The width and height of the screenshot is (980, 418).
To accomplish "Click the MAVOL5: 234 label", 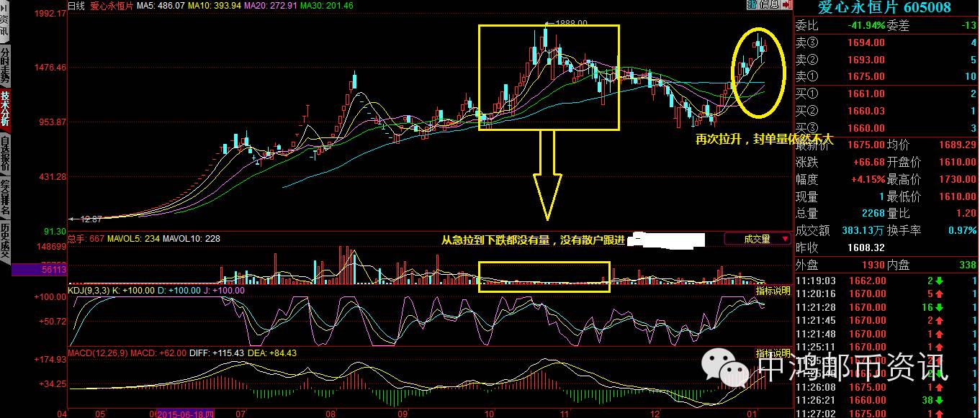I will coord(135,239).
